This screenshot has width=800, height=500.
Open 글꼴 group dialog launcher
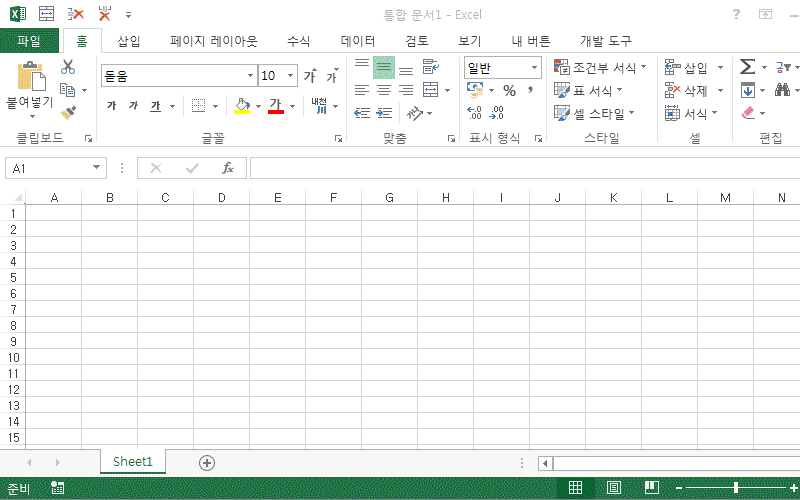coord(338,138)
